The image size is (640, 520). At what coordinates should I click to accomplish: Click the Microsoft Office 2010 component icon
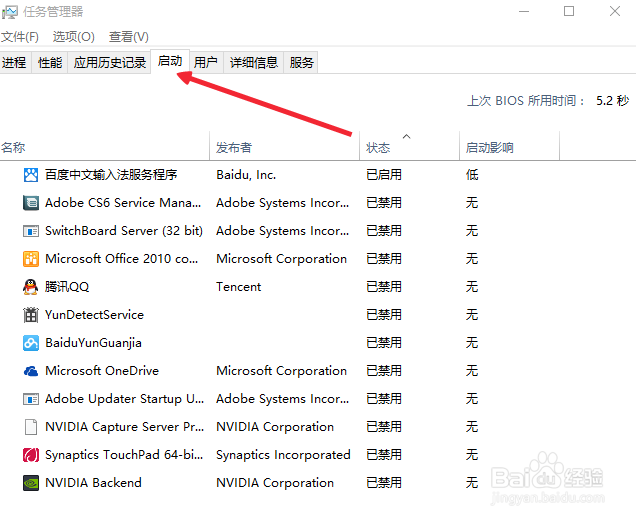coord(31,259)
